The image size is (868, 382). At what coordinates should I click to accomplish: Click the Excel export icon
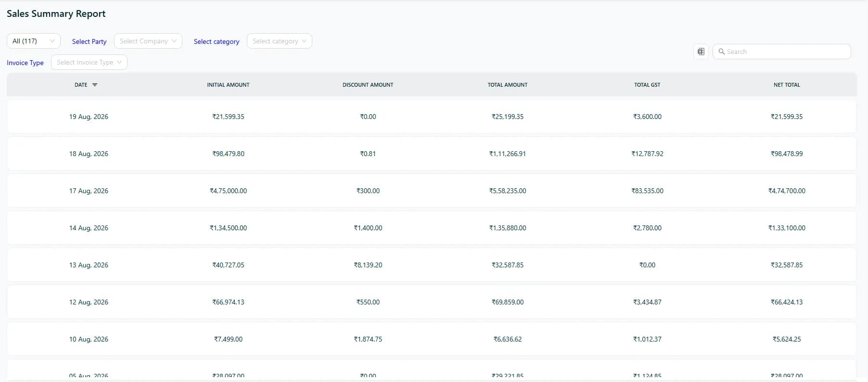(x=701, y=52)
